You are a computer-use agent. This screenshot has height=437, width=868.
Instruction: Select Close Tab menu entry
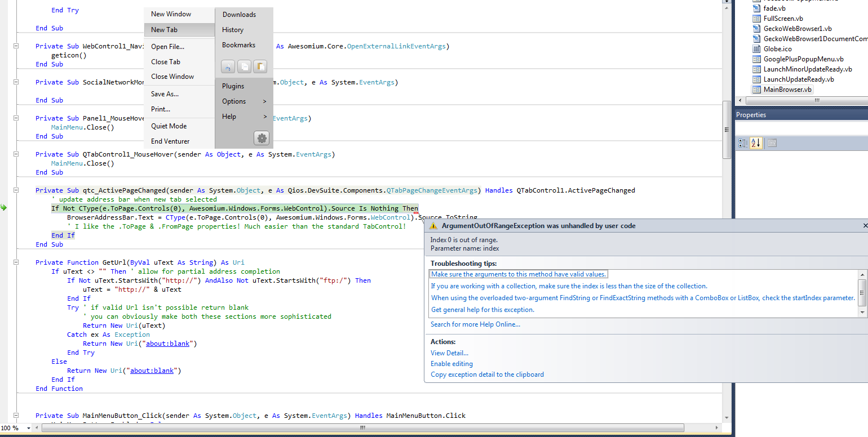[x=166, y=62]
